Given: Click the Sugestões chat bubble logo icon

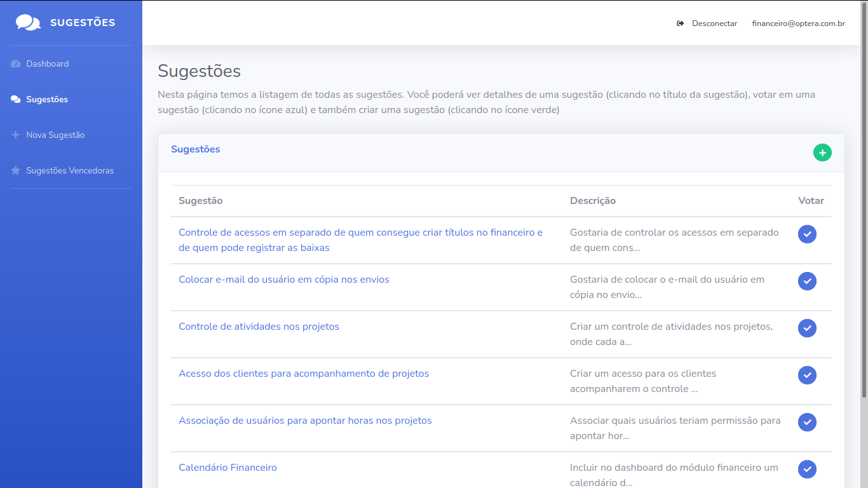Looking at the screenshot, I should 28,23.
